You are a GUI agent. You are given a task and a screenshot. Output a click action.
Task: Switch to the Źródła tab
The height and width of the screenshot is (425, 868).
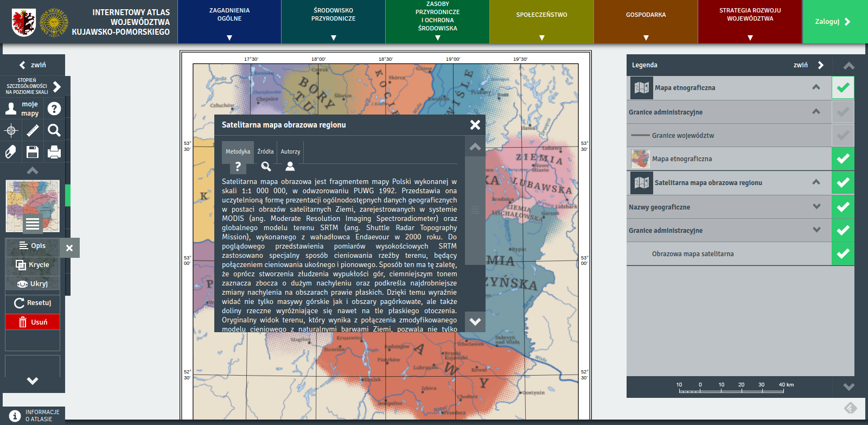[x=265, y=157]
